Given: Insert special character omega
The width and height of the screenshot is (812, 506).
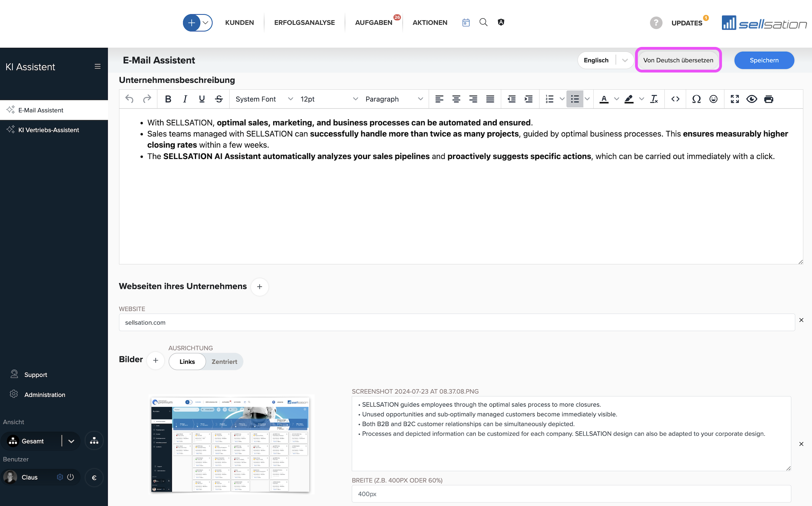Looking at the screenshot, I should [x=696, y=99].
